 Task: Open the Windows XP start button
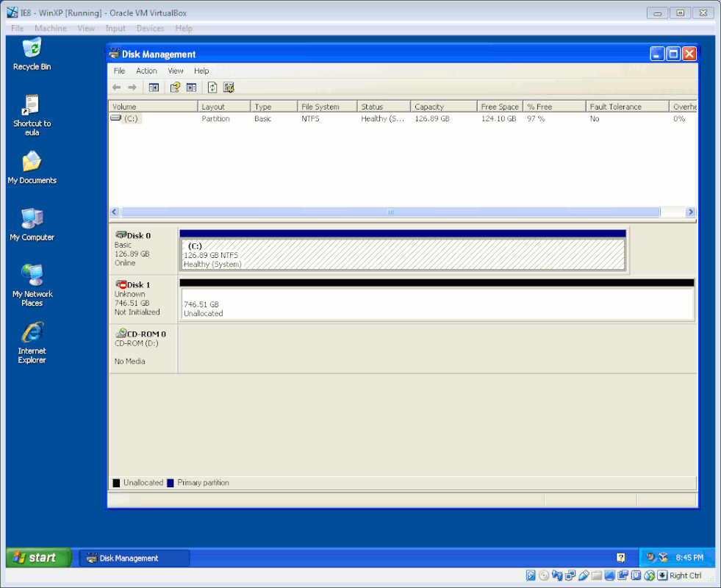[x=39, y=558]
